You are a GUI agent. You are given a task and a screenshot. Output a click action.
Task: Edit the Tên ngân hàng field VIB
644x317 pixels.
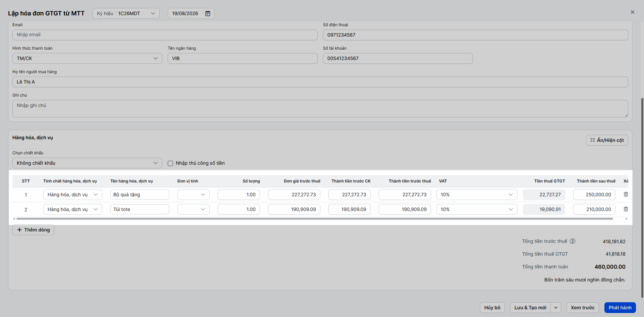243,58
